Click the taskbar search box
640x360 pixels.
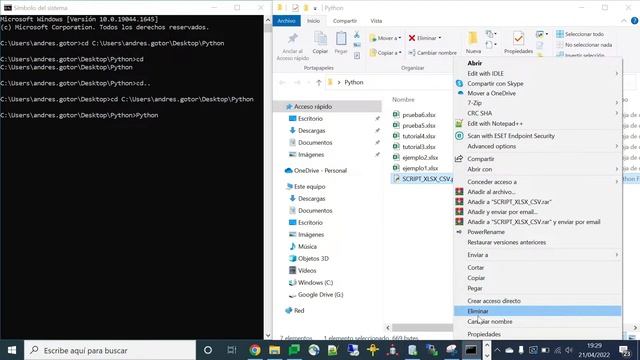pyautogui.click(x=110, y=350)
